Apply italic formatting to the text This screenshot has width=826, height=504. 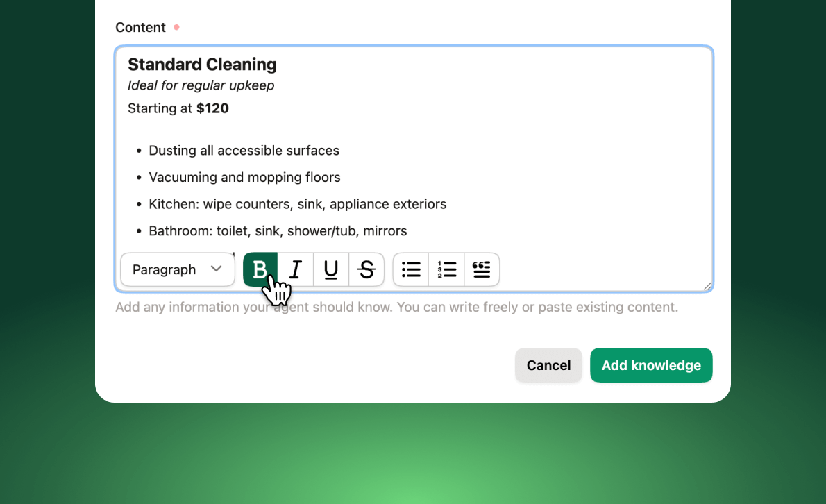(295, 269)
